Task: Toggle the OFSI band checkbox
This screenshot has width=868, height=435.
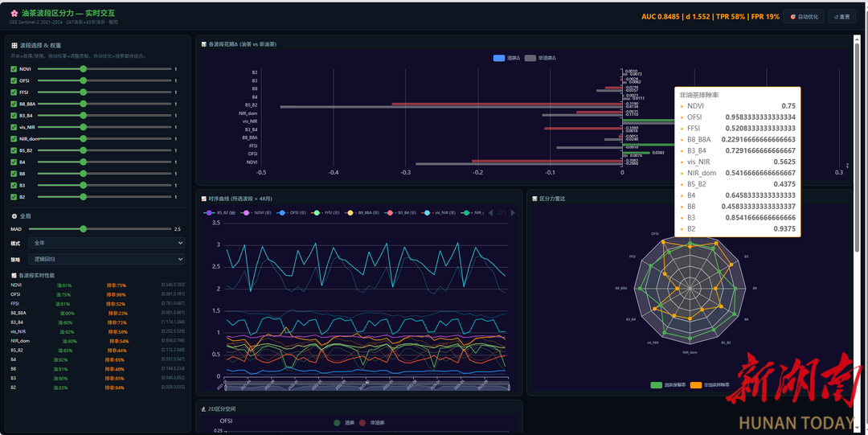Action: tap(14, 81)
